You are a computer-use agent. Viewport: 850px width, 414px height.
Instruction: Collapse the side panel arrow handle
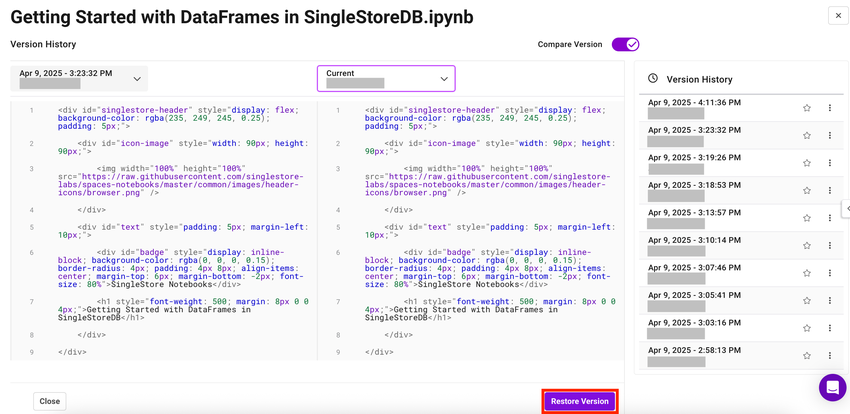click(x=846, y=209)
